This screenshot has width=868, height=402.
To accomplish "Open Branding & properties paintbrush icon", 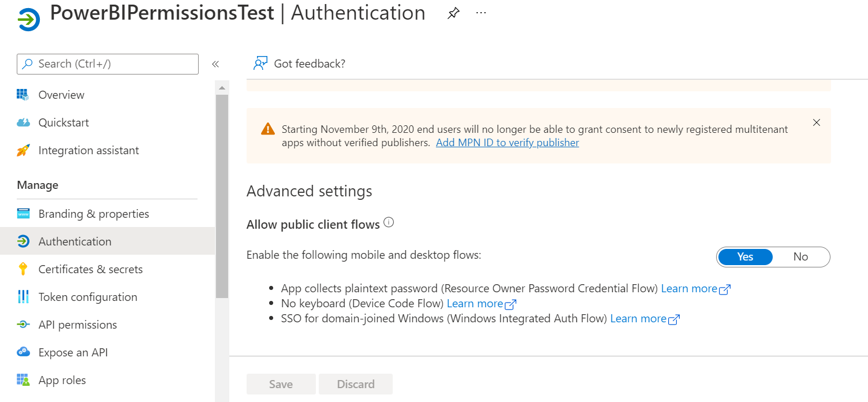I will click(24, 213).
